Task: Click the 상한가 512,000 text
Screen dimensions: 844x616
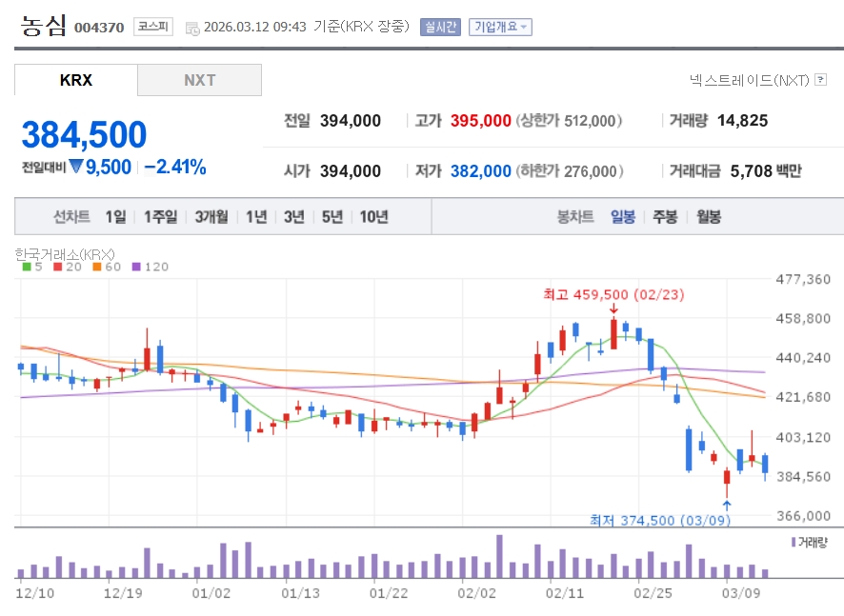Action: 569,121
